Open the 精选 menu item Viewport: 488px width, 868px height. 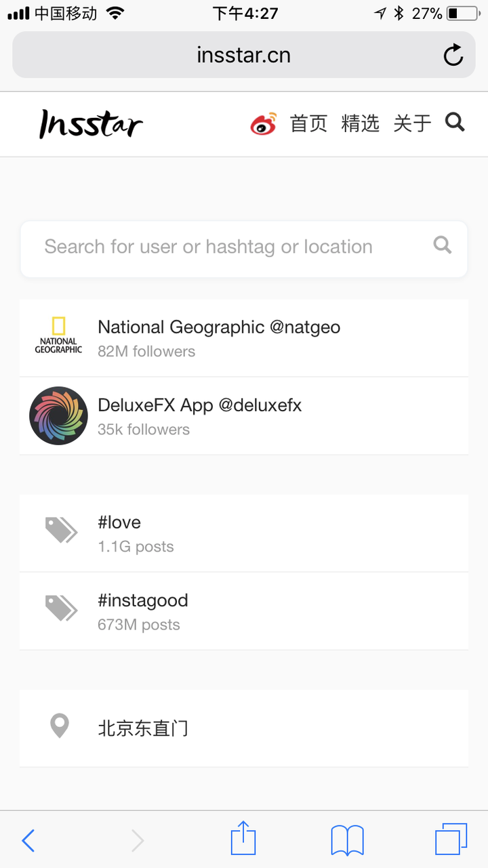pyautogui.click(x=360, y=123)
